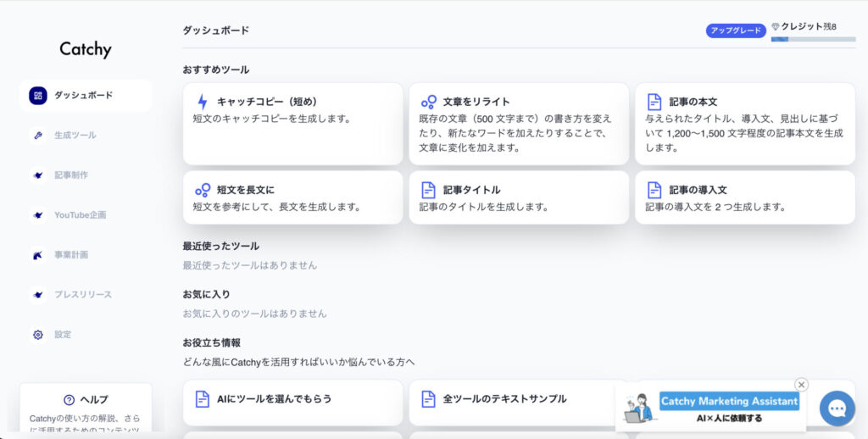
Task: Click the dashboard grid icon in sidebar
Action: tap(38, 96)
